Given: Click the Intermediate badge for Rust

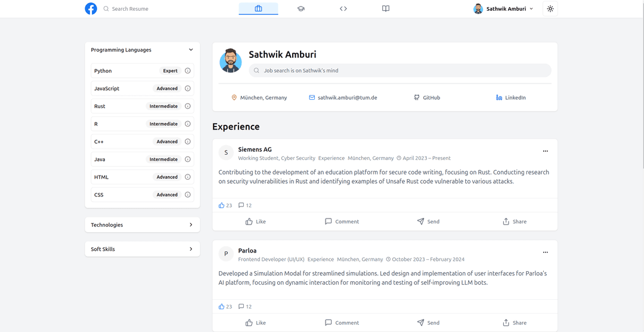Looking at the screenshot, I should [x=163, y=106].
